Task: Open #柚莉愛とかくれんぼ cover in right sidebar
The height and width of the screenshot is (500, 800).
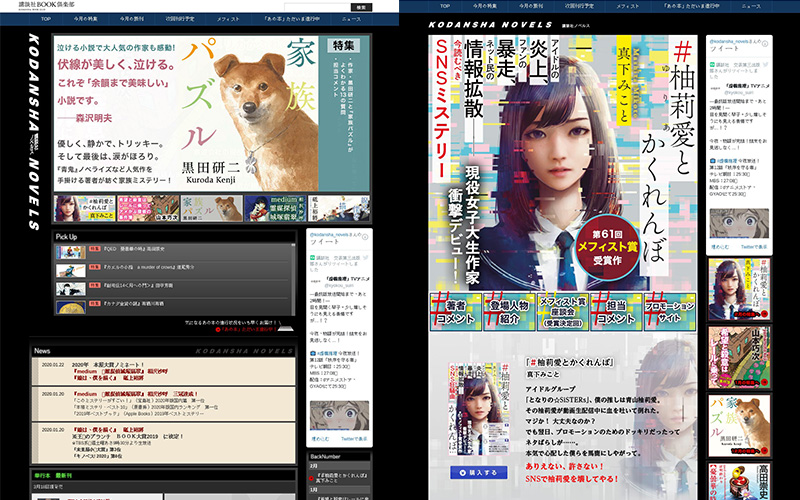Action: pos(739,289)
